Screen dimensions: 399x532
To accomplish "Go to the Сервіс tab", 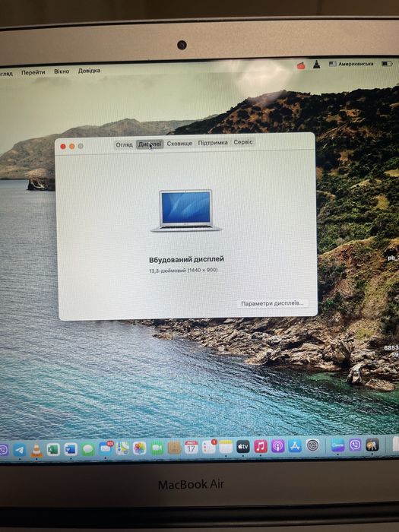I will 243,142.
